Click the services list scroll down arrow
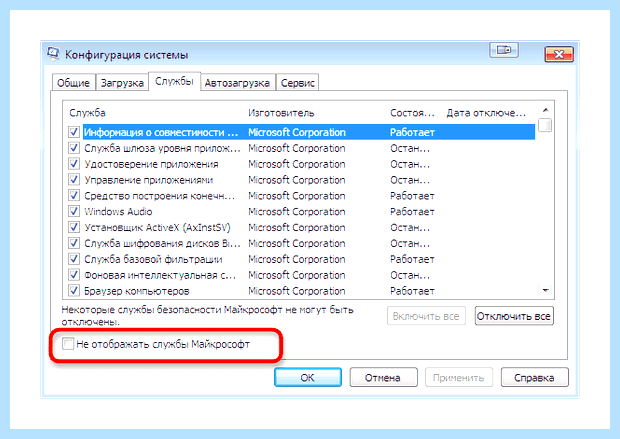620x439 pixels. (x=546, y=291)
